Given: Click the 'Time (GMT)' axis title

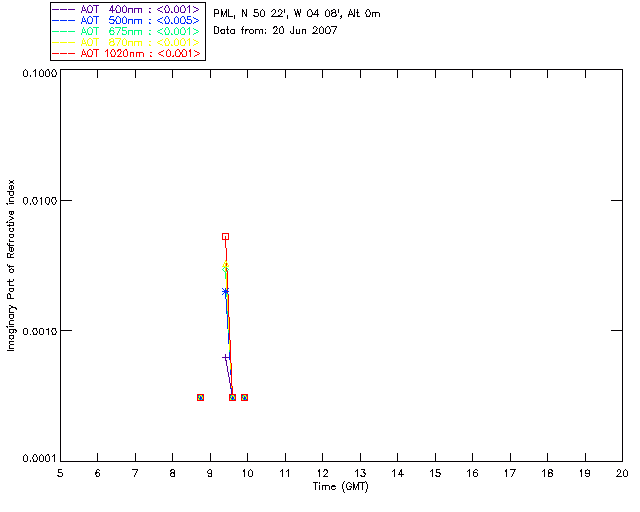Looking at the screenshot, I should coord(340,486).
